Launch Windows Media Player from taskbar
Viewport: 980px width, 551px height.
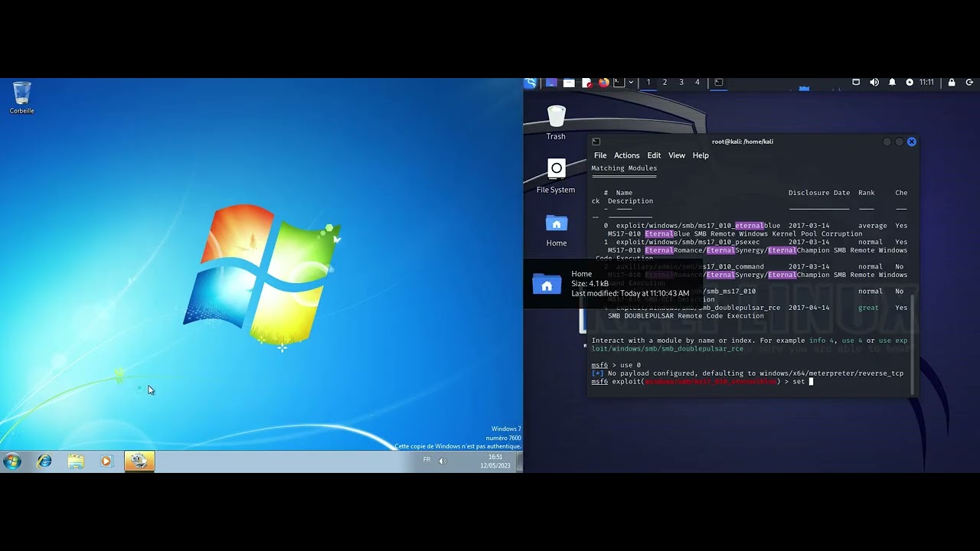[x=106, y=461]
